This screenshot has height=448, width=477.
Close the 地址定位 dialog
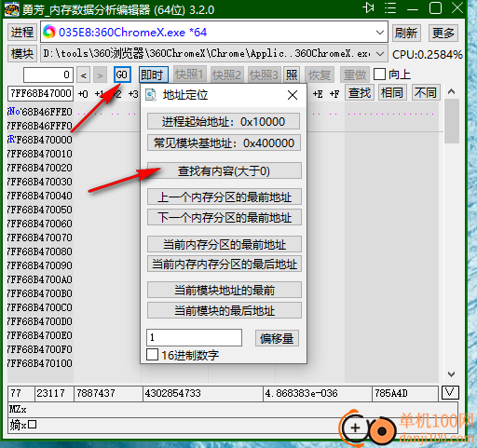[293, 95]
